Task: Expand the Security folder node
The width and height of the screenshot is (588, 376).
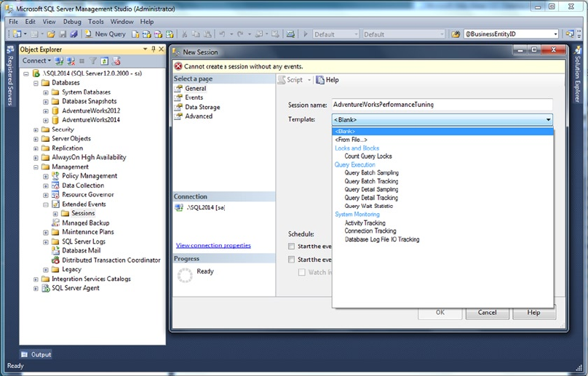Action: point(36,129)
